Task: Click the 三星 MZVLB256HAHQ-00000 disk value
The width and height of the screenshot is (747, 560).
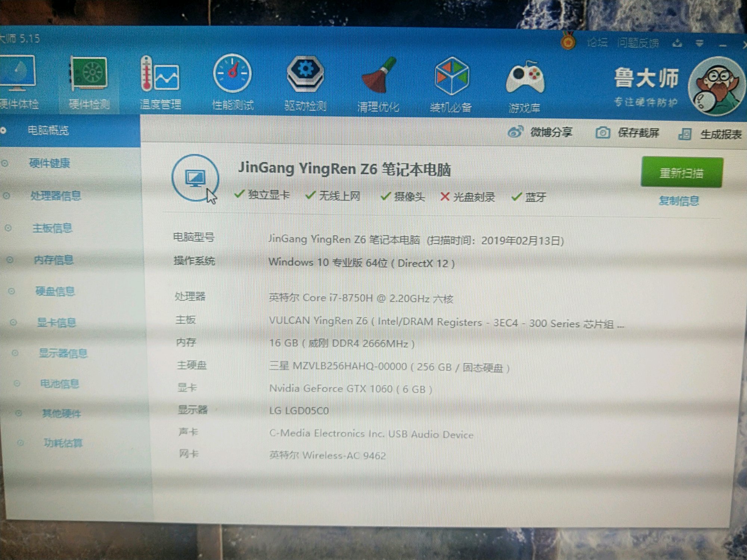Action: [x=390, y=367]
